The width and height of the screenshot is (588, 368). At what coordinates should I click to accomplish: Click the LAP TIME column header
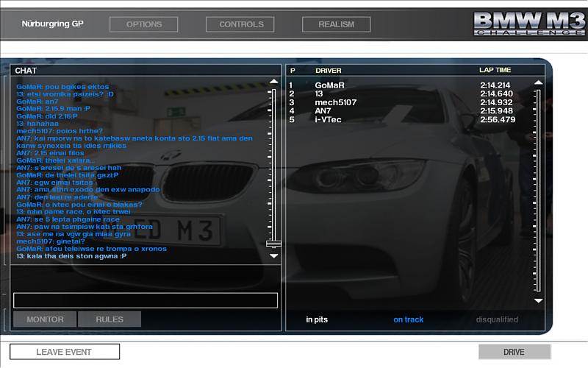pos(495,70)
